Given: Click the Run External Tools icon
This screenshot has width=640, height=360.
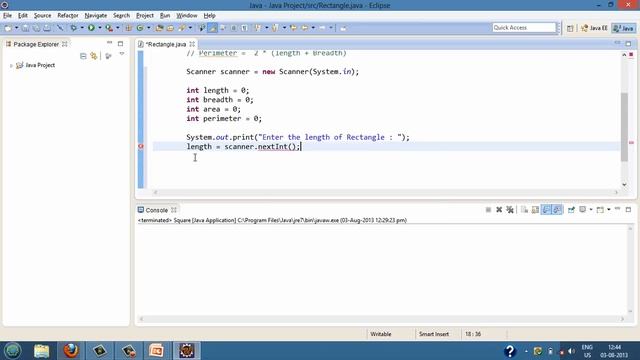Looking at the screenshot, I should 109,28.
